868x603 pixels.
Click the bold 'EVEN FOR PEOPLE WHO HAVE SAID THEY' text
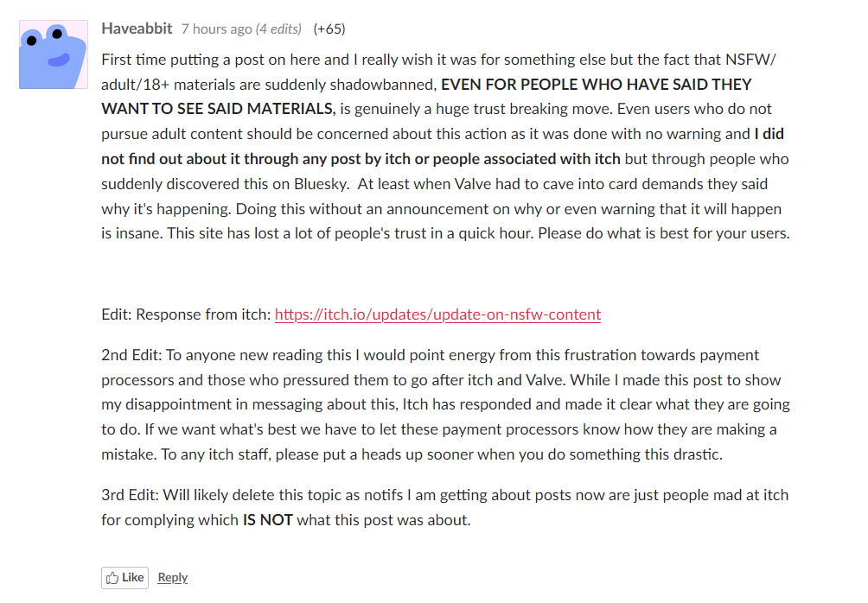click(x=597, y=84)
